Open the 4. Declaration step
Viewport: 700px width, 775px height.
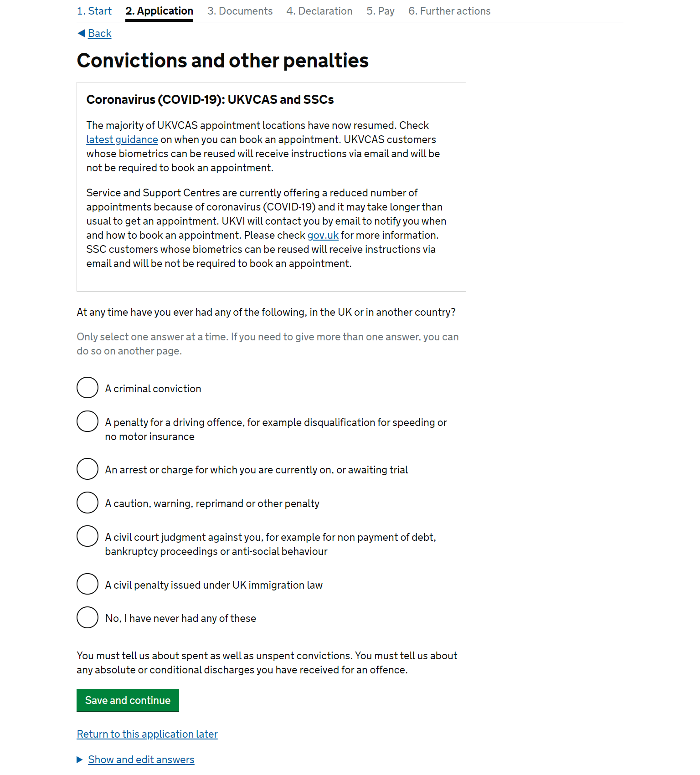coord(319,11)
